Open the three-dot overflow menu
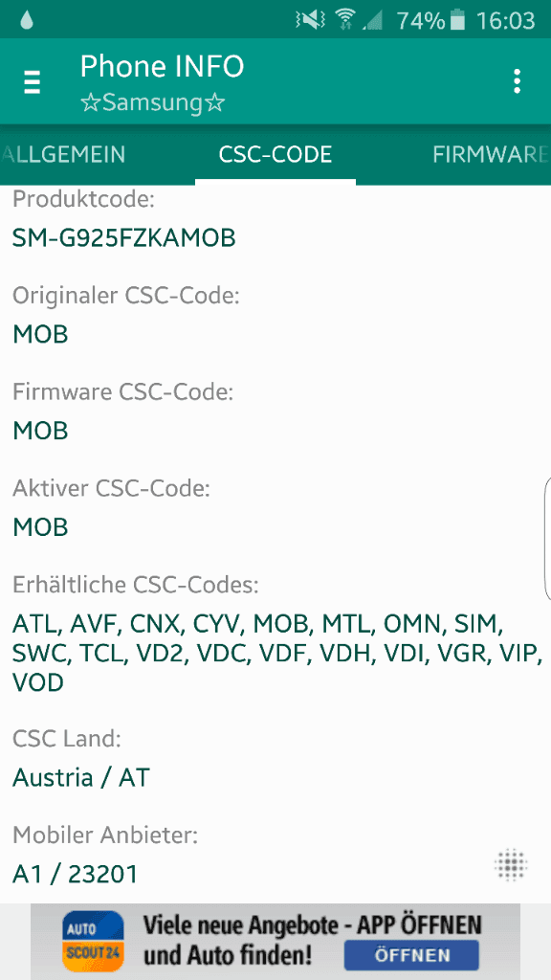 (x=517, y=82)
